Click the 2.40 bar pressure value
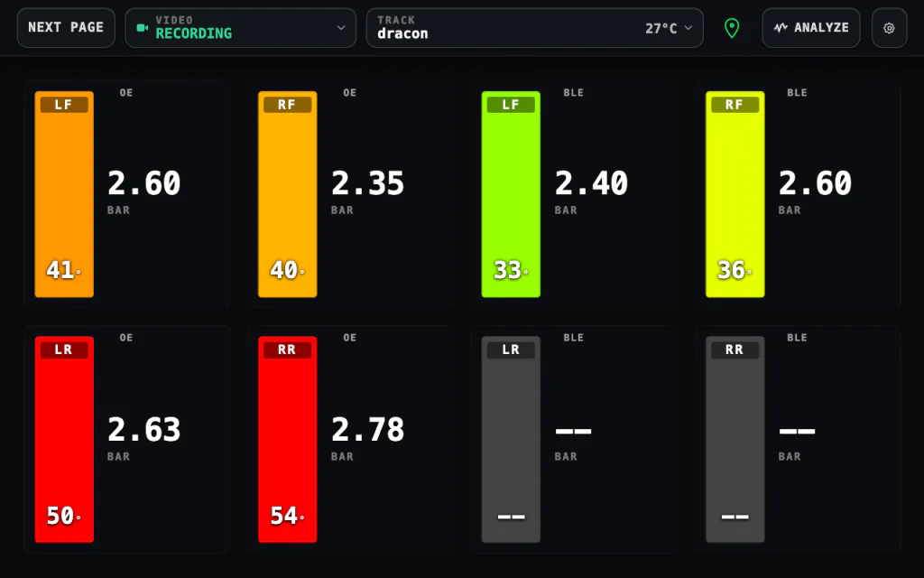924x578 pixels. click(591, 182)
